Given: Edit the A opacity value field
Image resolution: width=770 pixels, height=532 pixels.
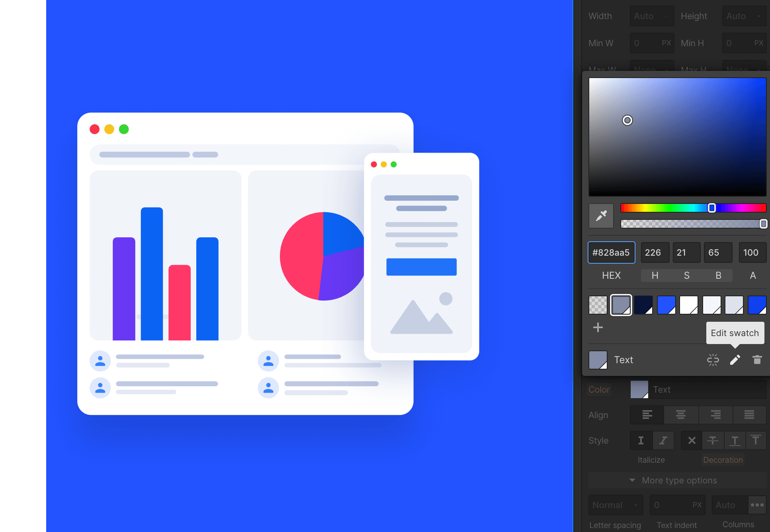Looking at the screenshot, I should click(x=751, y=252).
